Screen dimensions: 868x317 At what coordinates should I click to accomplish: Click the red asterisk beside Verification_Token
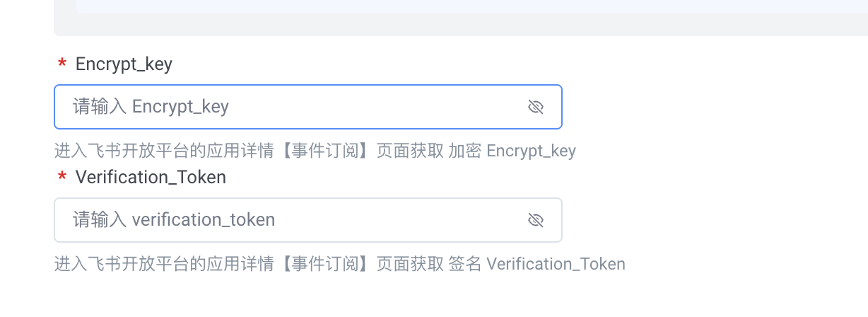(x=61, y=178)
